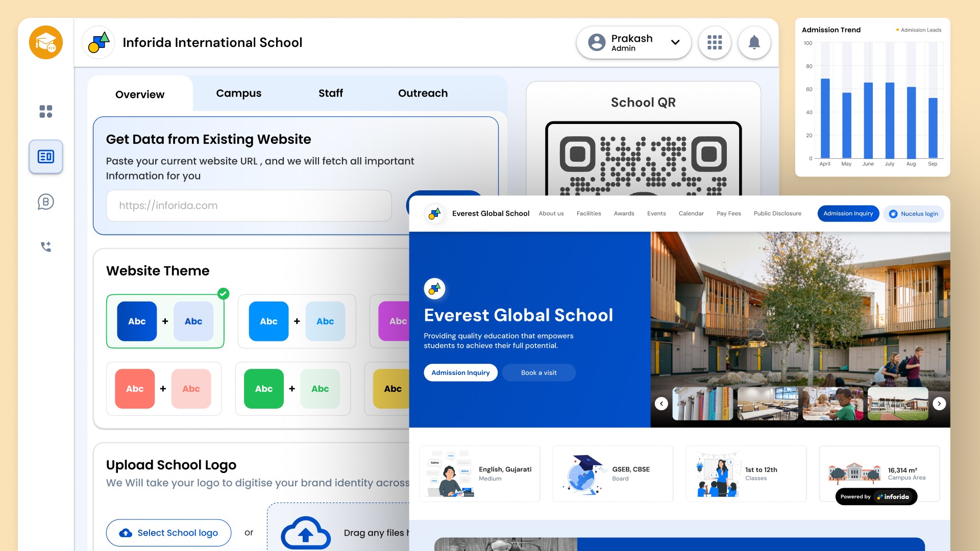The height and width of the screenshot is (551, 980).
Task: Click the graduation cap app logo
Action: [x=46, y=42]
